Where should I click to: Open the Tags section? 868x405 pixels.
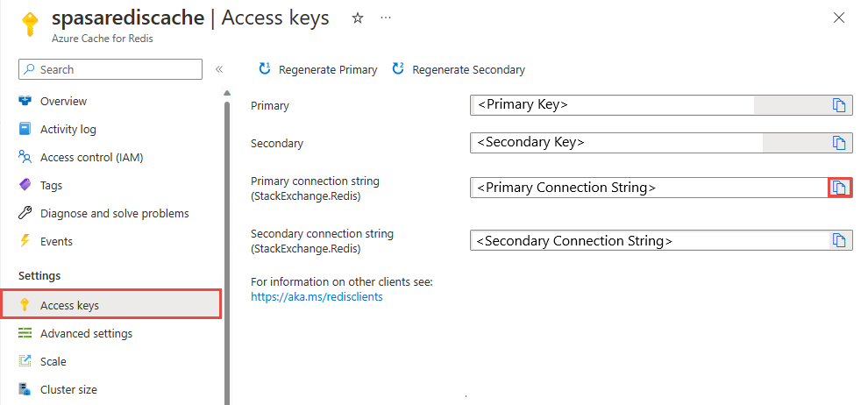51,185
